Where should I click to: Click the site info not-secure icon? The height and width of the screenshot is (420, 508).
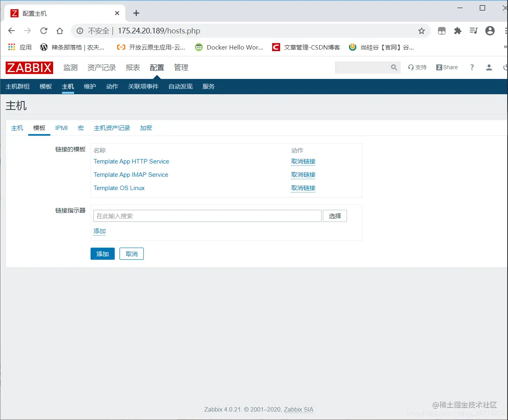pos(80,31)
